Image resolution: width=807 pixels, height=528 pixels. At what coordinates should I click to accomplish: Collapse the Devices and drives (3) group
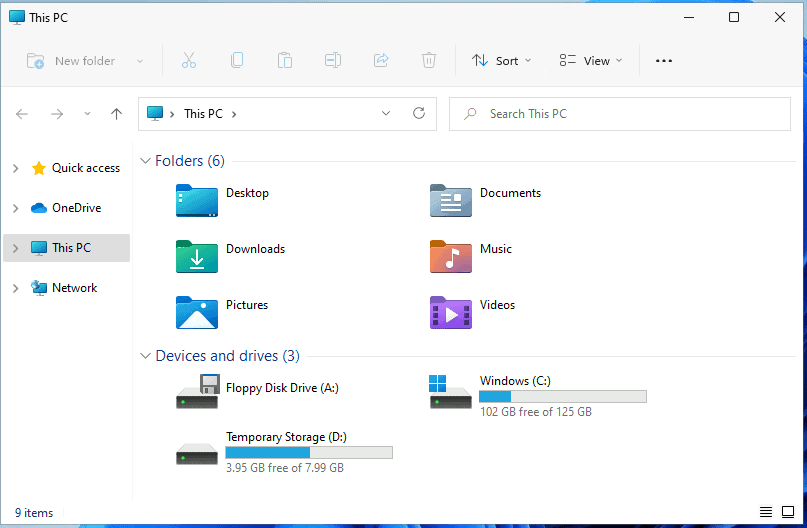(146, 356)
